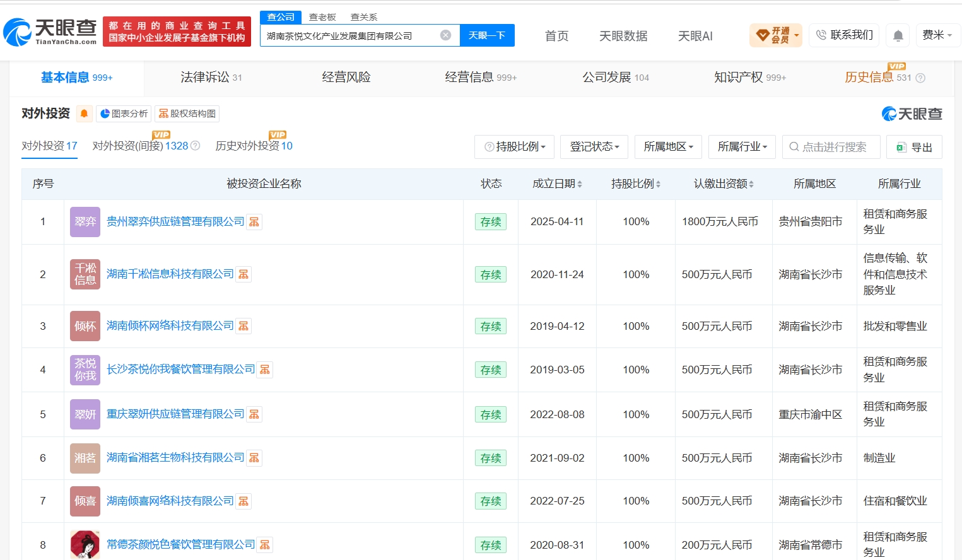This screenshot has width=962, height=560.
Task: Click the 点击进行搜索 search field
Action: click(831, 147)
